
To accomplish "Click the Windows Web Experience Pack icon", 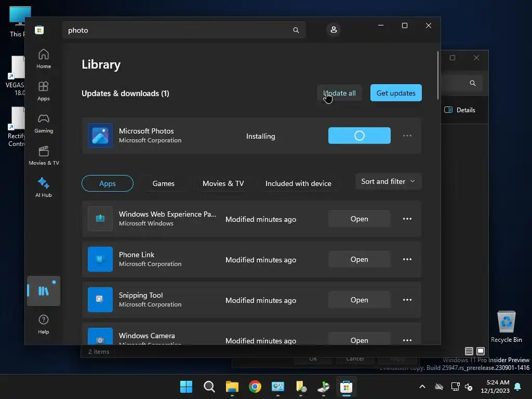I will (100, 219).
